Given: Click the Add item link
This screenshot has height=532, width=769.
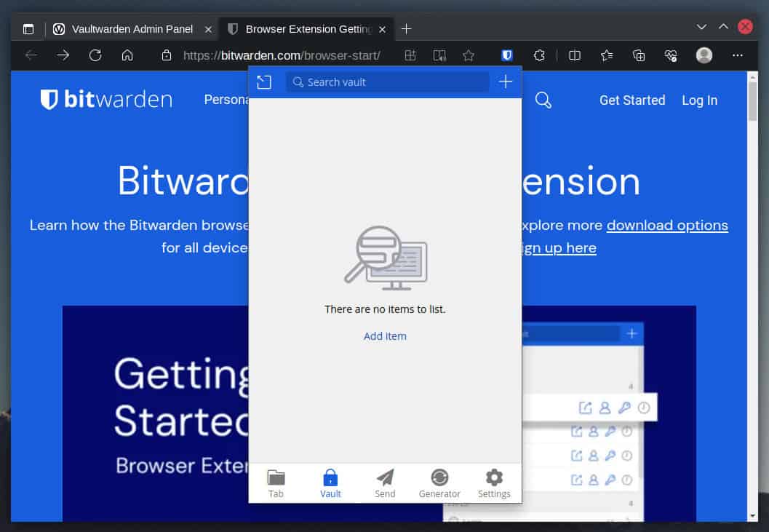Looking at the screenshot, I should coord(385,336).
